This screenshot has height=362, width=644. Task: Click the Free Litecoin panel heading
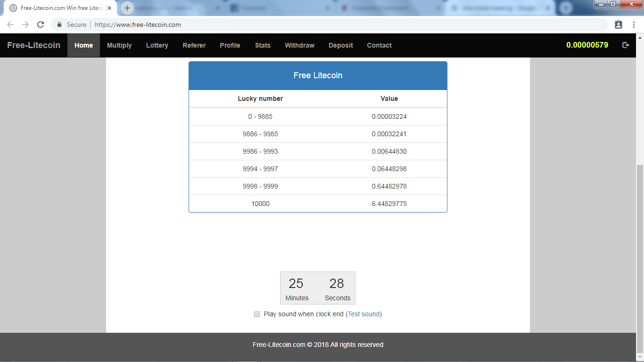318,75
